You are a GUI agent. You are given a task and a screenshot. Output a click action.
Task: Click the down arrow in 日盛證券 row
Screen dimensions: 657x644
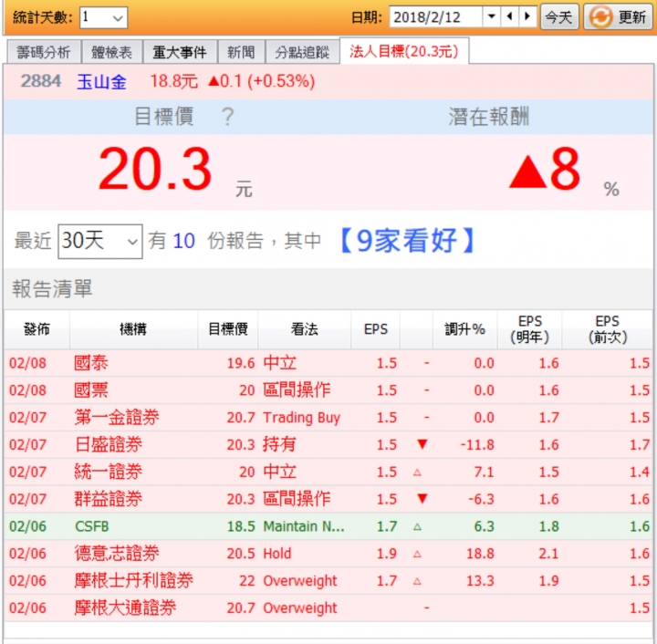click(422, 444)
